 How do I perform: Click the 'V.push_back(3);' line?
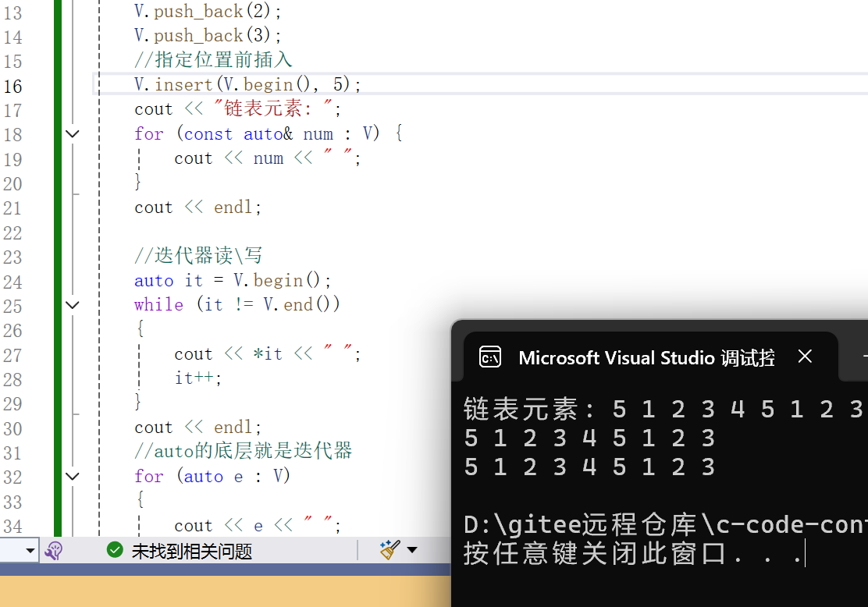208,35
